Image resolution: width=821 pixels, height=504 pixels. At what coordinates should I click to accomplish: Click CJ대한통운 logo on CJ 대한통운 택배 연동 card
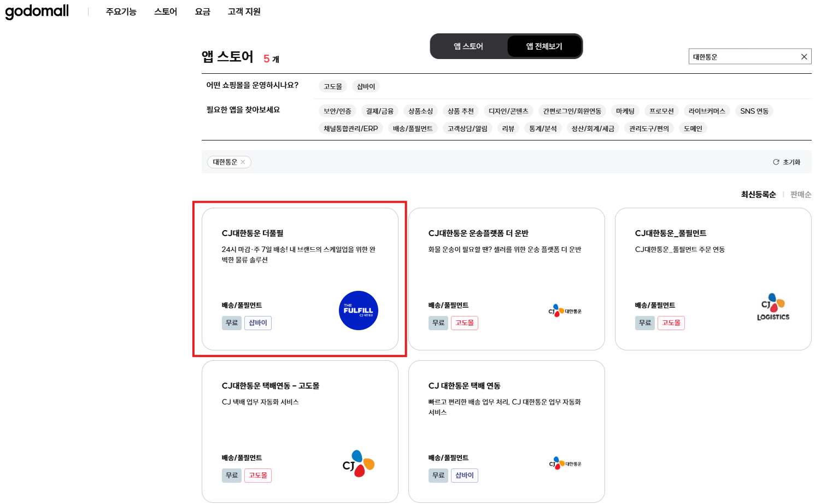(x=565, y=464)
